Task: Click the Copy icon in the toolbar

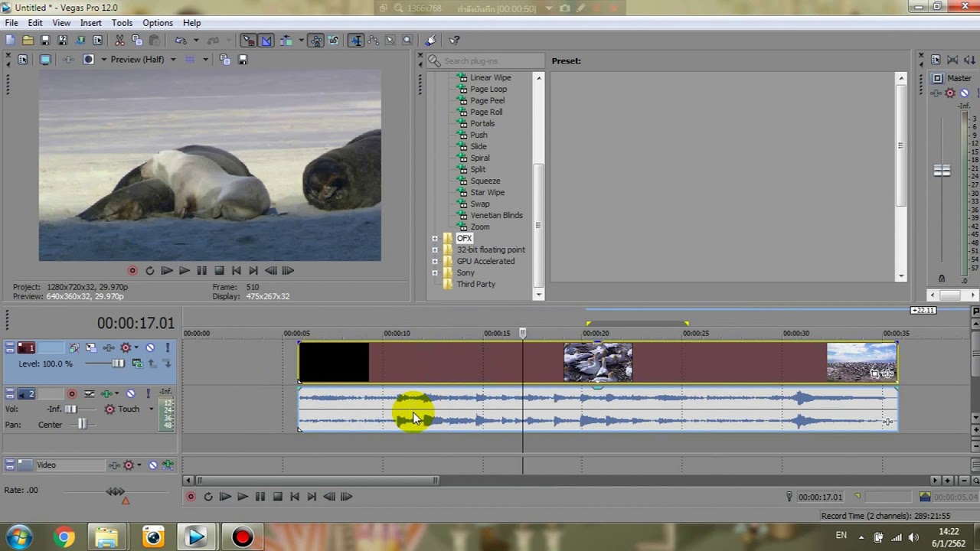Action: coord(137,41)
